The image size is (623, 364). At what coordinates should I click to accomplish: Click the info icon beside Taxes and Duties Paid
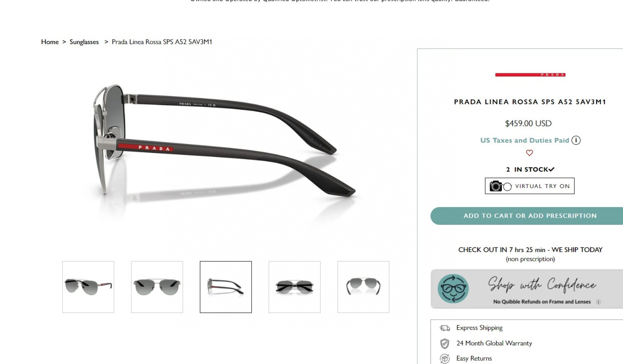point(576,140)
